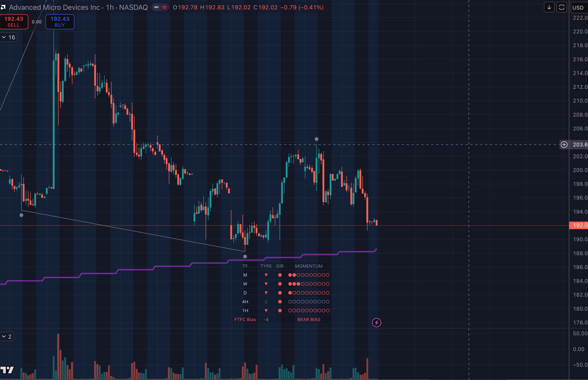The width and height of the screenshot is (588, 380).
Task: Click the plus icon beside 203.6 price
Action: [564, 145]
